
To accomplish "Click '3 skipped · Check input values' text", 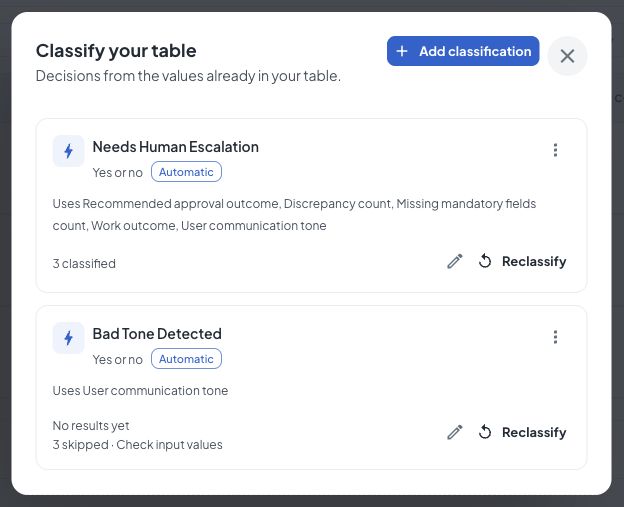I will tap(137, 445).
